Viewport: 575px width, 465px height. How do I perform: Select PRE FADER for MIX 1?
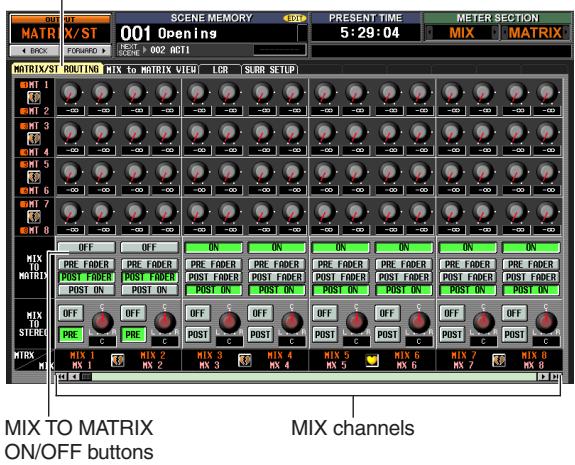[x=86, y=264]
